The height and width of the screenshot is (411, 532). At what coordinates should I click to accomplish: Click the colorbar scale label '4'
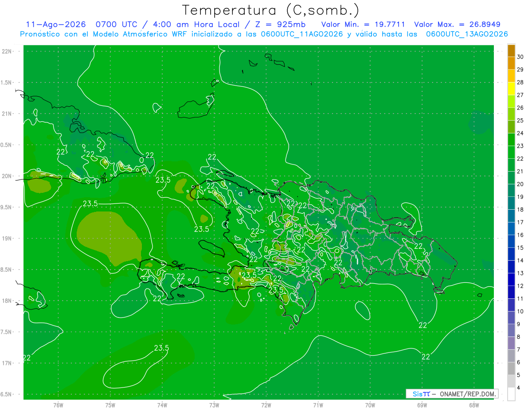(519, 388)
